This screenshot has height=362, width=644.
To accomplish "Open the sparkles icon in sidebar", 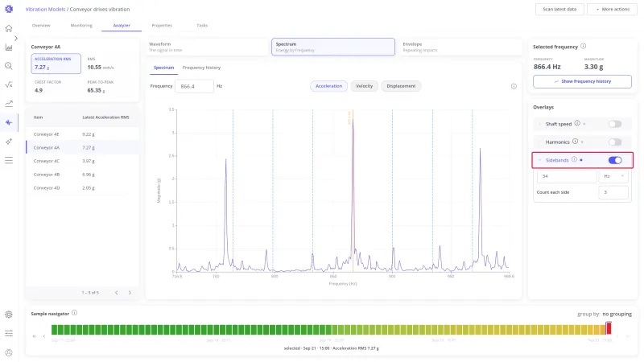I will (9, 142).
